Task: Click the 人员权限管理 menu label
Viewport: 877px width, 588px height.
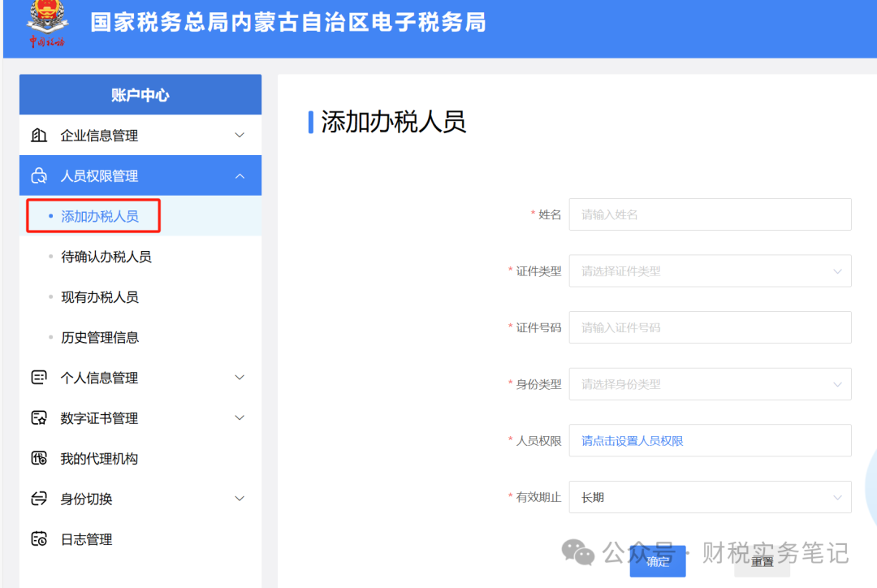Action: point(99,175)
